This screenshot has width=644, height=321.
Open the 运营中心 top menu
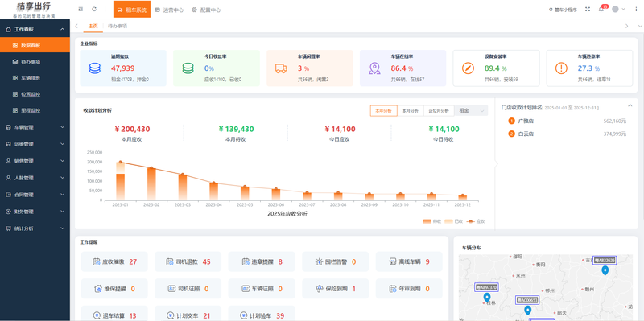169,10
